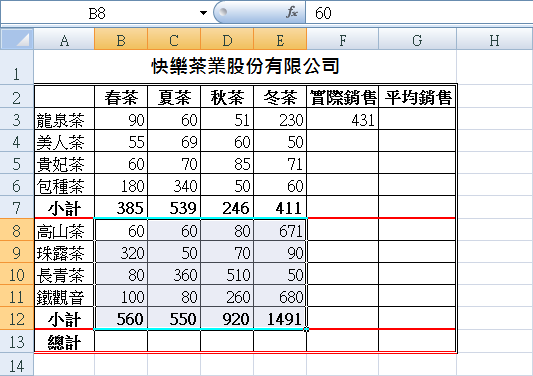Click the 夏茶 header cell
This screenshot has height=376, width=533.
pyautogui.click(x=174, y=97)
